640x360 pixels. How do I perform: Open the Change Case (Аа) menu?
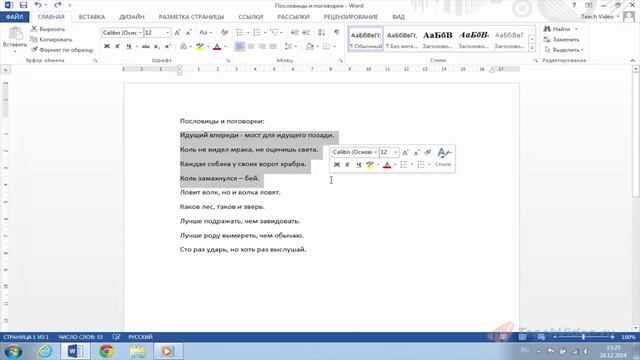click(x=205, y=33)
